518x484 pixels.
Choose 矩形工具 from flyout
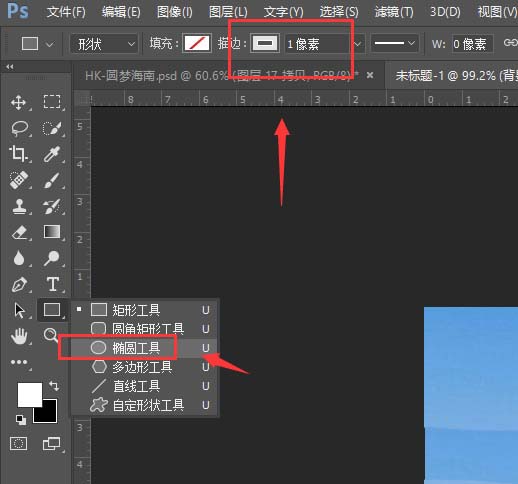point(145,310)
